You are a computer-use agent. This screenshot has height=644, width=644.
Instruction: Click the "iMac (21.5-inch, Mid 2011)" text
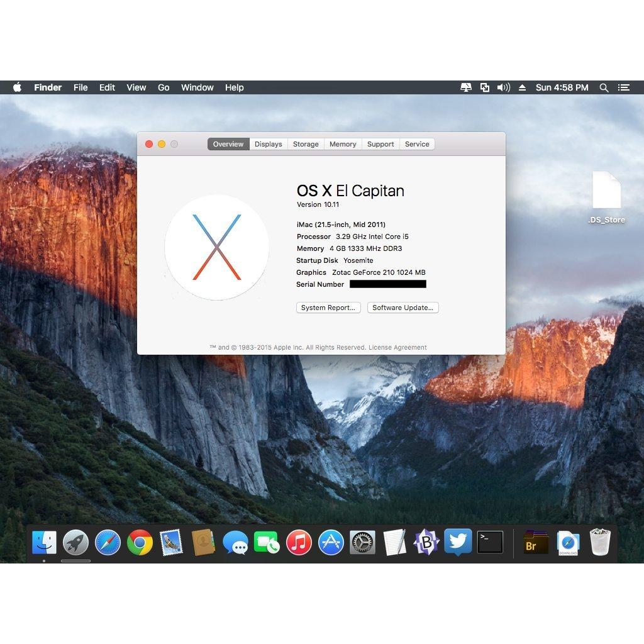(x=341, y=225)
